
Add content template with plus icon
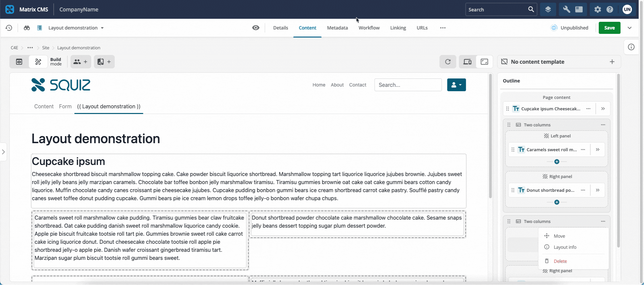coord(612,62)
